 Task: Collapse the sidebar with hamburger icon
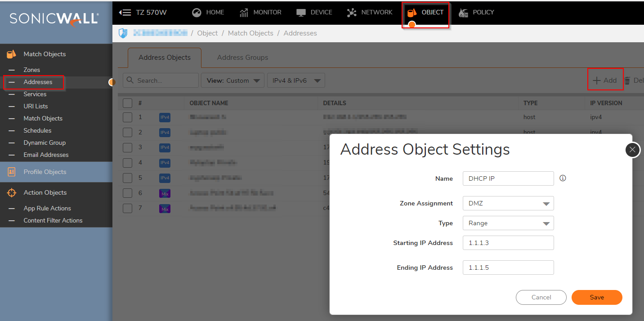point(125,13)
